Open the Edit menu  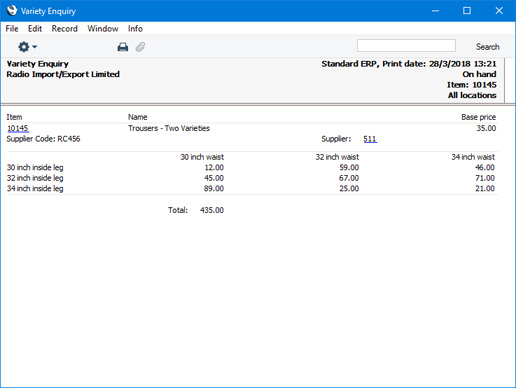[x=35, y=29]
